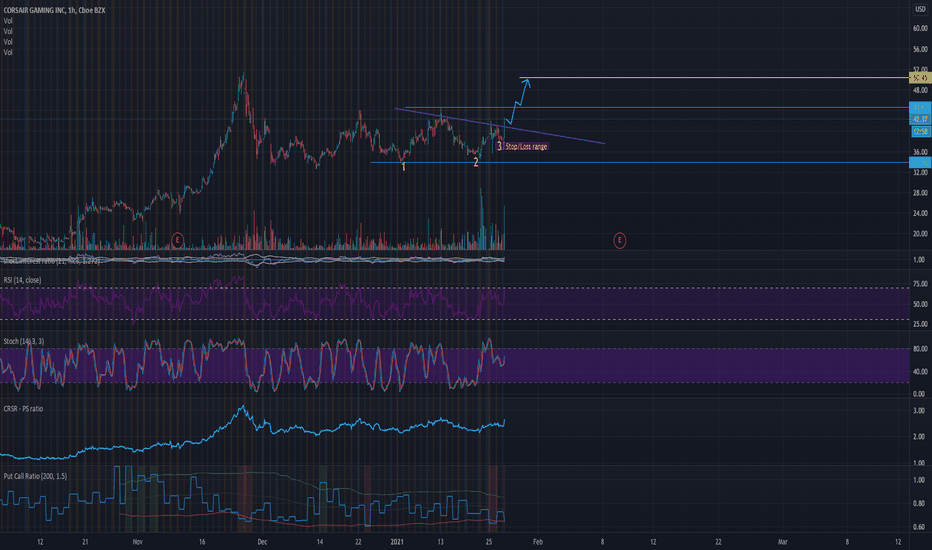Viewport: 932px width, 550px height.
Task: Click the Feb date on time axis
Action: [x=538, y=542]
